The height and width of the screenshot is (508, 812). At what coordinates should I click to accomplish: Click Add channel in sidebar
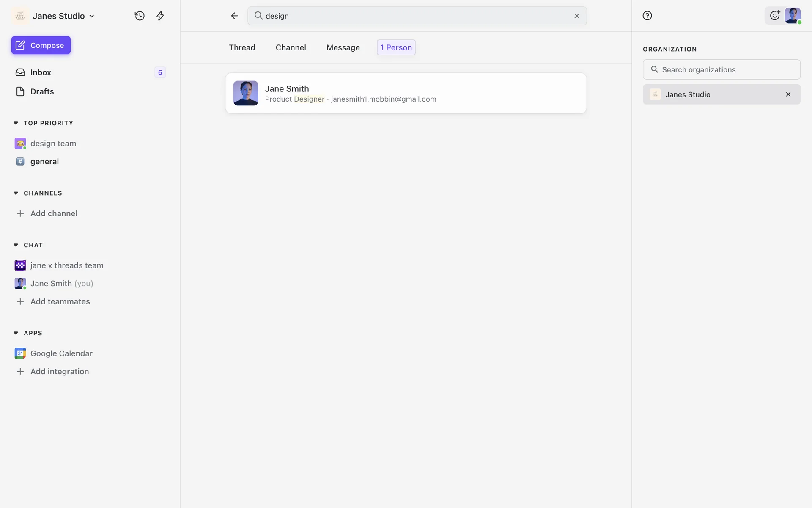[x=54, y=213]
